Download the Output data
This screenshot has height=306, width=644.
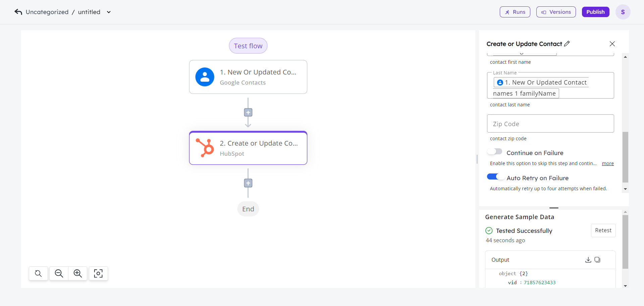click(x=588, y=260)
